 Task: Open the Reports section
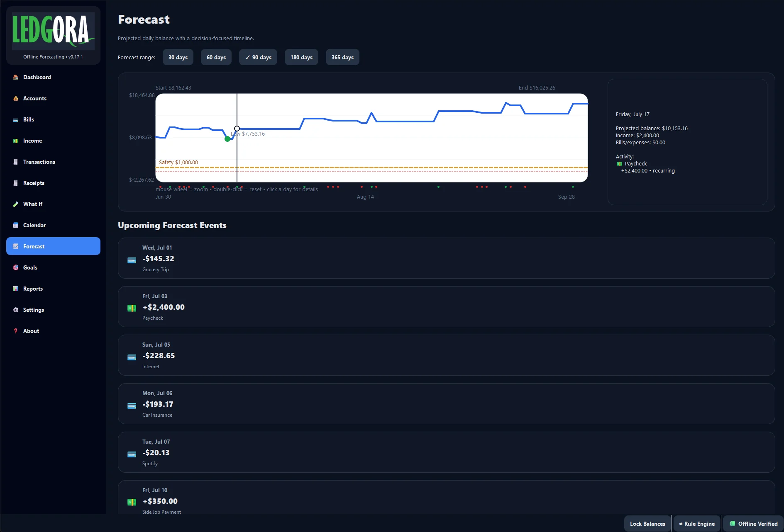pyautogui.click(x=53, y=289)
